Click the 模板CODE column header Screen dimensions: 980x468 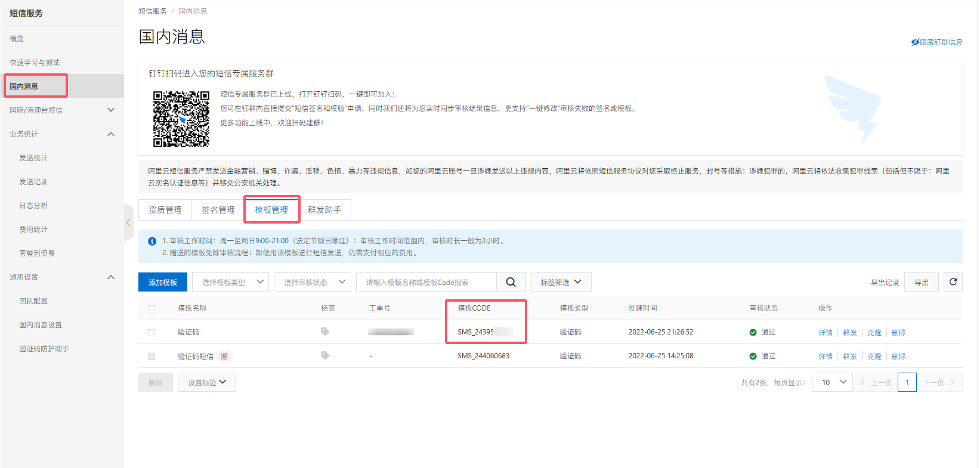(474, 308)
